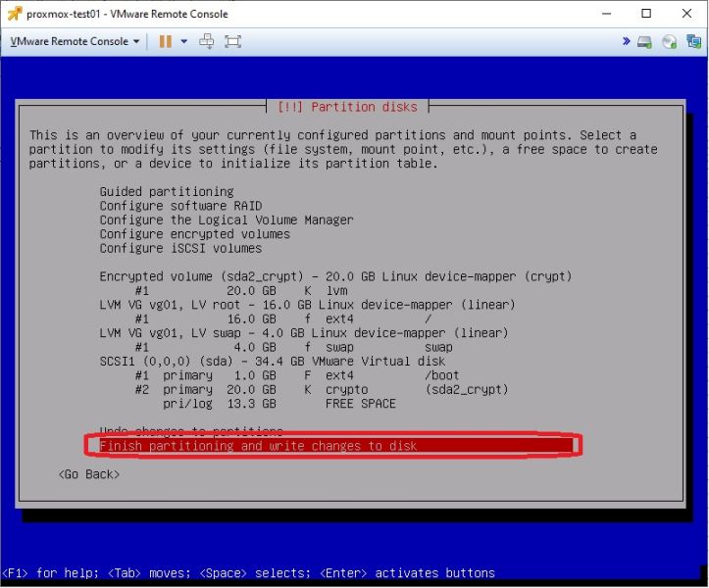Select the 20.0 GB lvm partition row
This screenshot has height=588, width=709.
241,291
